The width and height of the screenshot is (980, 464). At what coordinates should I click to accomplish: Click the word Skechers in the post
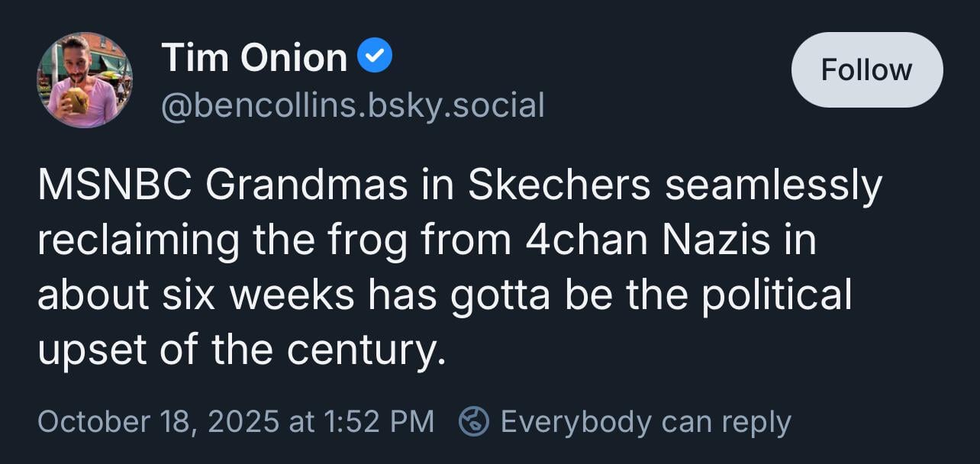pyautogui.click(x=559, y=187)
